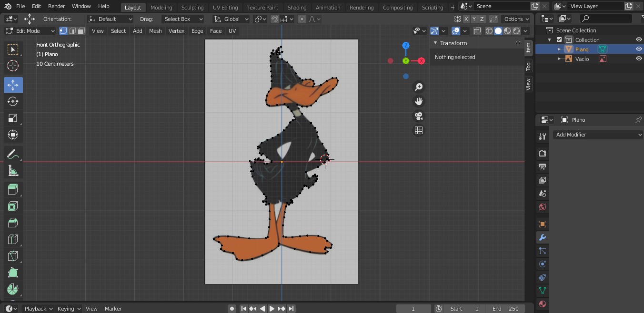Choose the Loop Cut tool

coord(13,239)
